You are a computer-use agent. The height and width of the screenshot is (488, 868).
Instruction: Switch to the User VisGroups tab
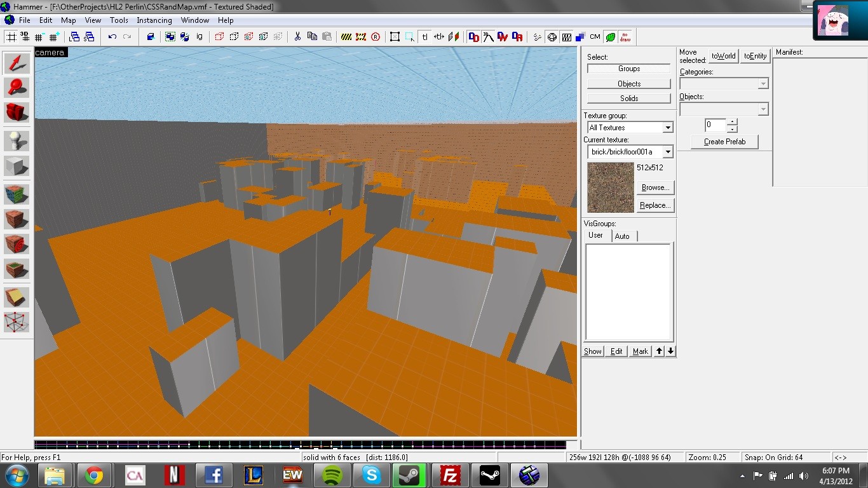click(x=596, y=235)
